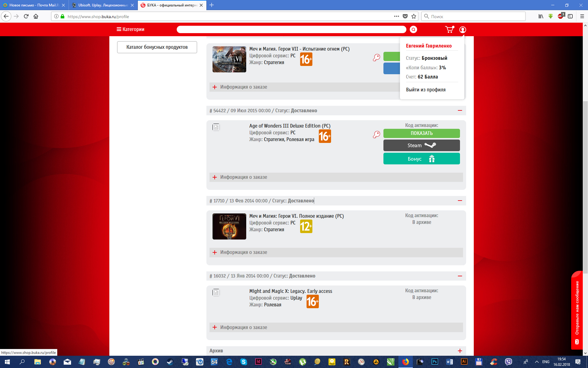Bookmark this page with star icon
Screen dimensions: 588x368
[x=414, y=16]
